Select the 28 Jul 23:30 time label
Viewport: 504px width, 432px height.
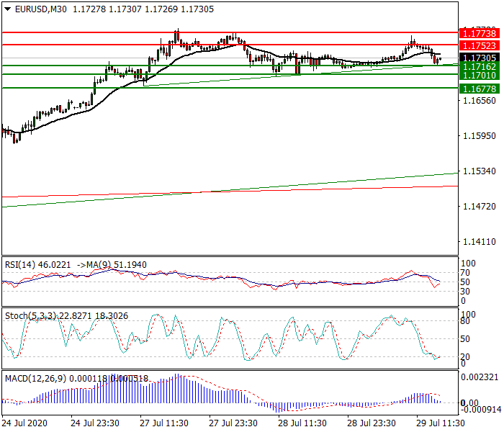[372, 423]
